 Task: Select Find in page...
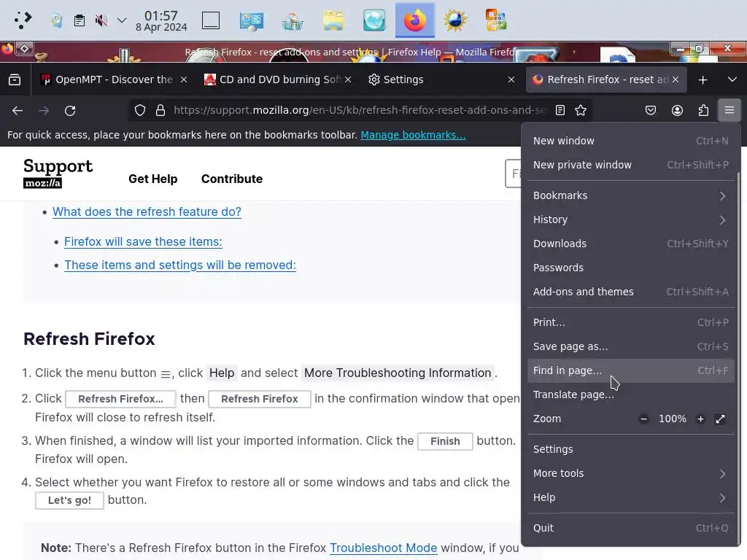click(631, 370)
